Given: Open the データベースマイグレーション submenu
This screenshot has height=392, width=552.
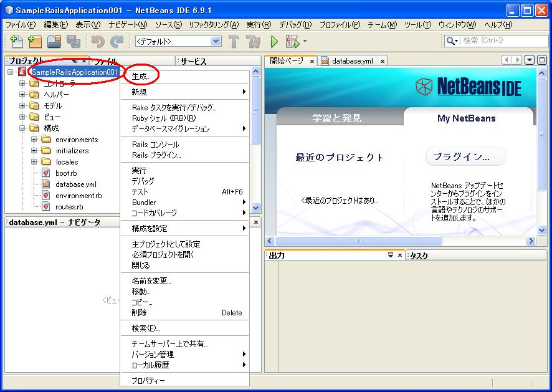Looking at the screenshot, I should pos(185,128).
